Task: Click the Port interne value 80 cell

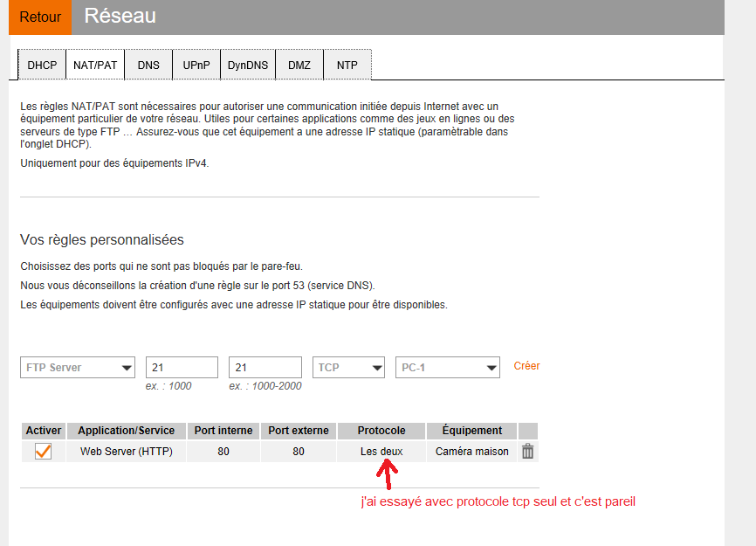Action: coord(223,452)
